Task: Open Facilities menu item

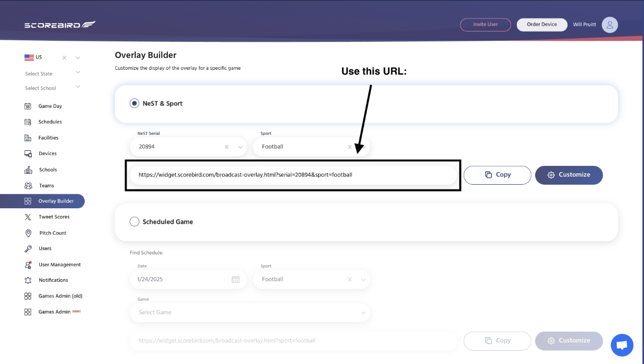Action: [48, 138]
